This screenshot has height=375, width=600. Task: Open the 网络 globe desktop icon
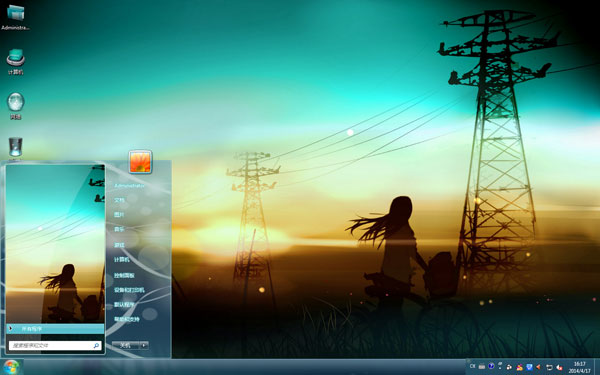point(15,106)
